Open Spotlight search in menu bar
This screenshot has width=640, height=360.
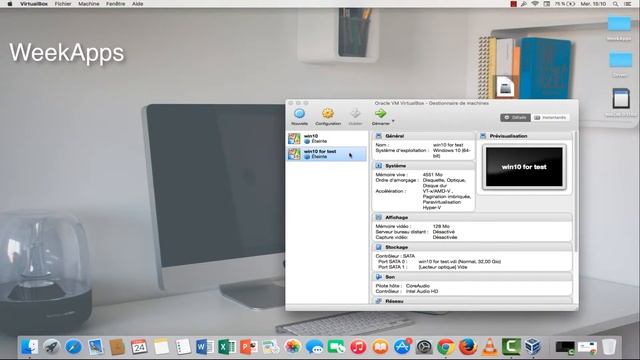pos(615,4)
